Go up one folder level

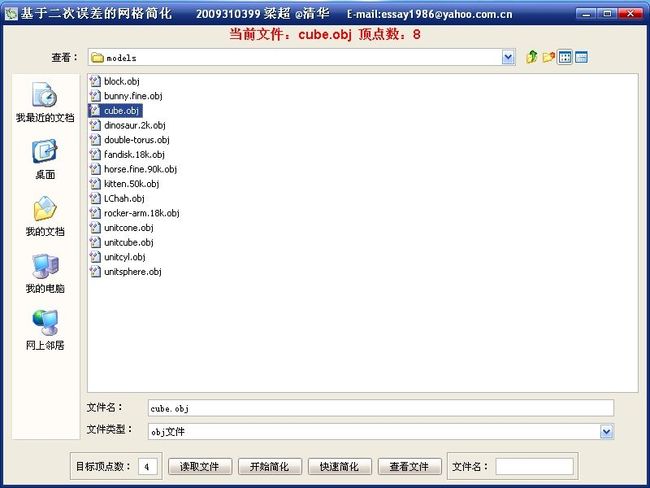point(532,57)
